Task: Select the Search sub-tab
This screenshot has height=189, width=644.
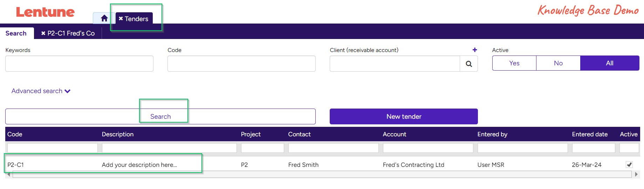Action: [16, 33]
